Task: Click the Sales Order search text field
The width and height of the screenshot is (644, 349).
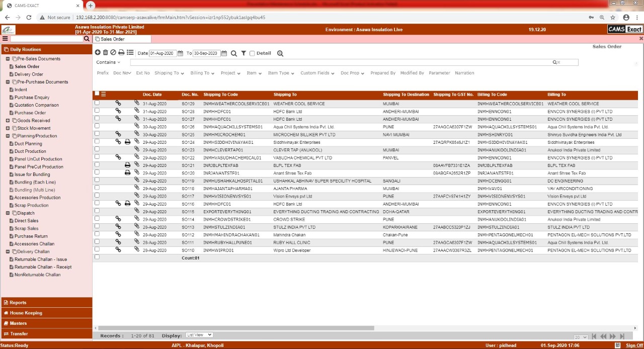Action: click(354, 62)
